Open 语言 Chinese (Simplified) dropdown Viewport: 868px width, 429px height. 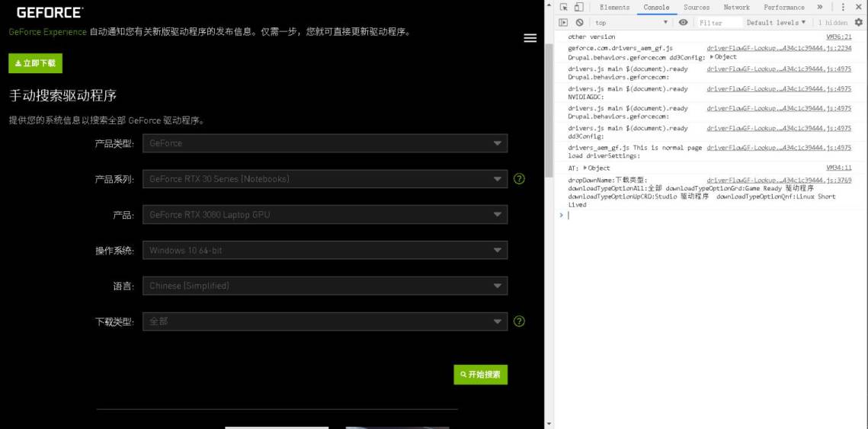[x=325, y=286]
